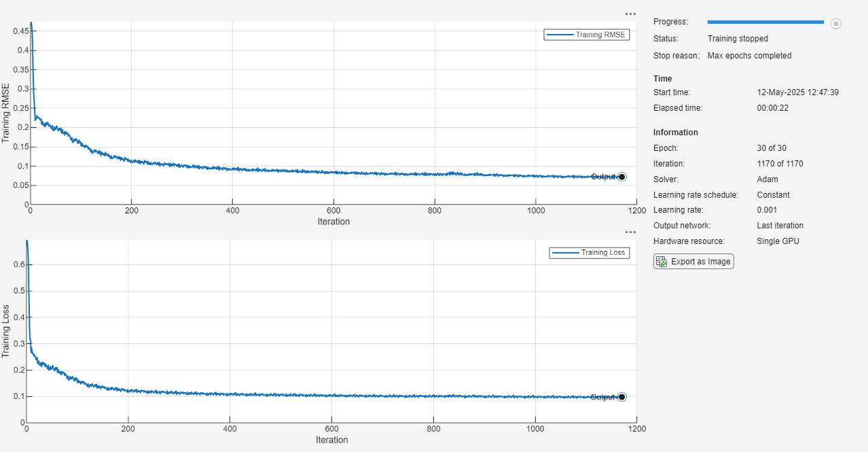The image size is (868, 452).
Task: Click the training progress bar
Action: (x=765, y=22)
